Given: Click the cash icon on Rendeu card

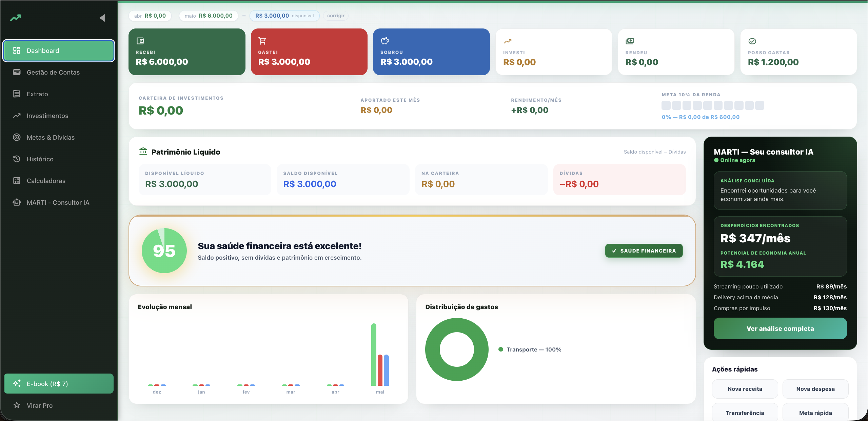Looking at the screenshot, I should (630, 41).
